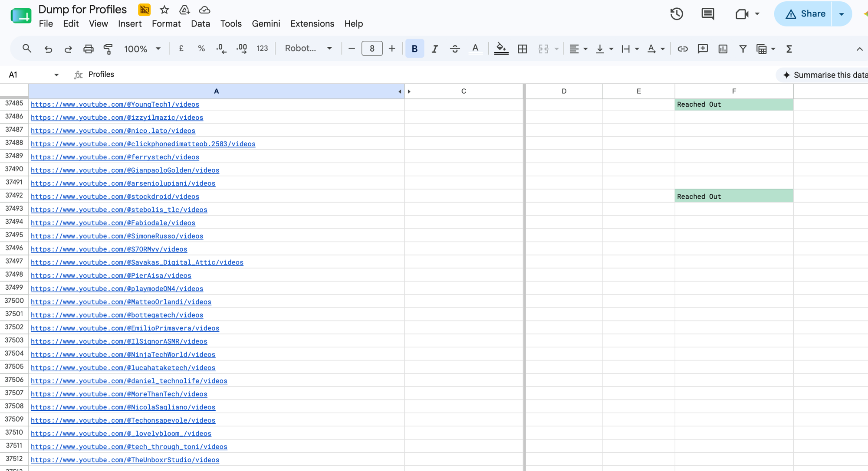The width and height of the screenshot is (868, 471).
Task: Open the Edit menu
Action: [71, 23]
